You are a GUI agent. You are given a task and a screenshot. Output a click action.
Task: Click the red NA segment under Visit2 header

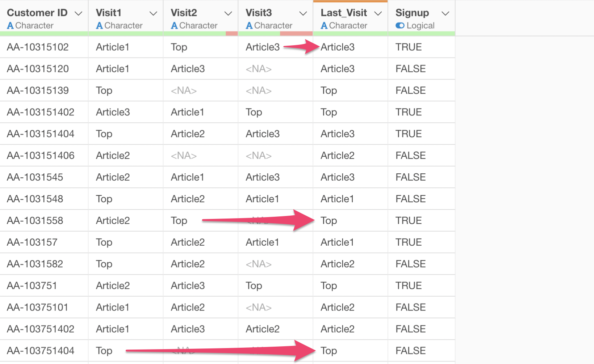click(231, 34)
